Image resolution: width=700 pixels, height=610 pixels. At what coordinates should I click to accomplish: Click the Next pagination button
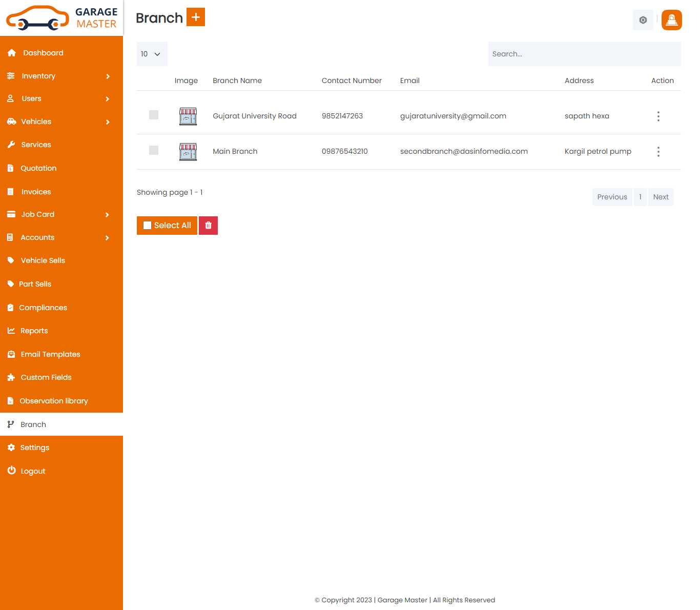click(661, 197)
